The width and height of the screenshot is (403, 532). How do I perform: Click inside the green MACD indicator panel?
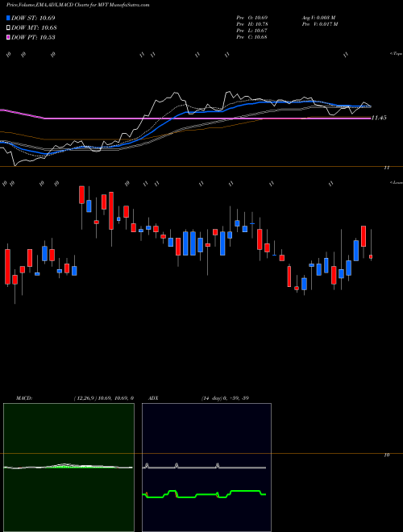pos(69,468)
